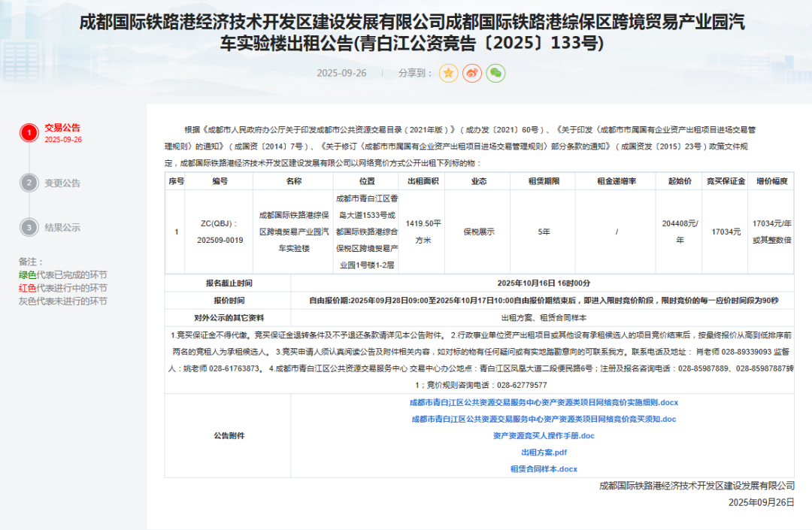Click the announcement title heading
812x530 pixels.
click(406, 33)
